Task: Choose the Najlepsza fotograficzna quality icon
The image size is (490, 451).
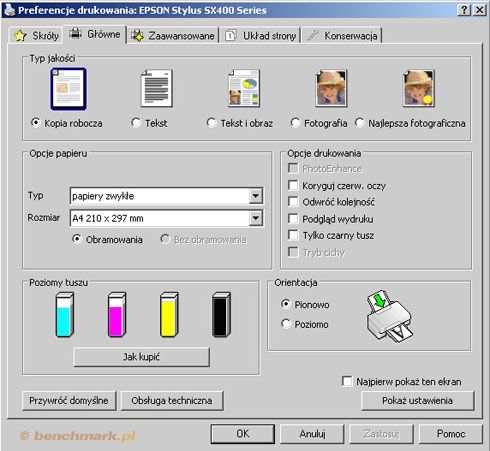Action: coord(418,88)
